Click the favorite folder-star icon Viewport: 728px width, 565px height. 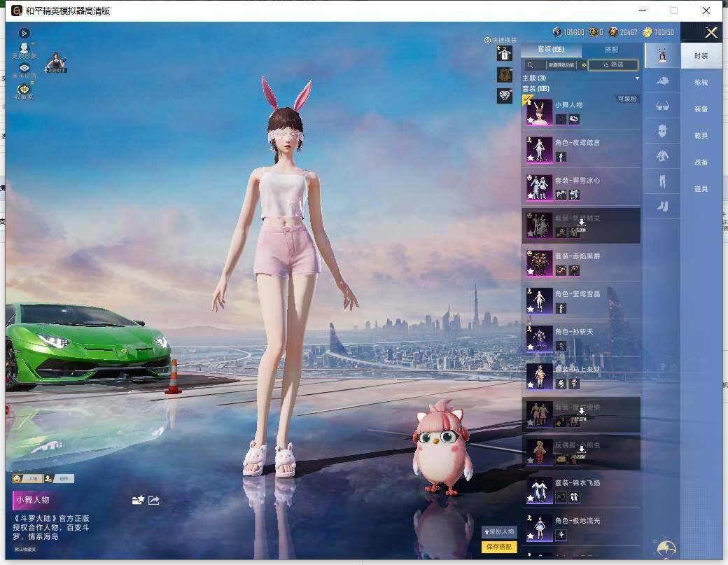[138, 500]
